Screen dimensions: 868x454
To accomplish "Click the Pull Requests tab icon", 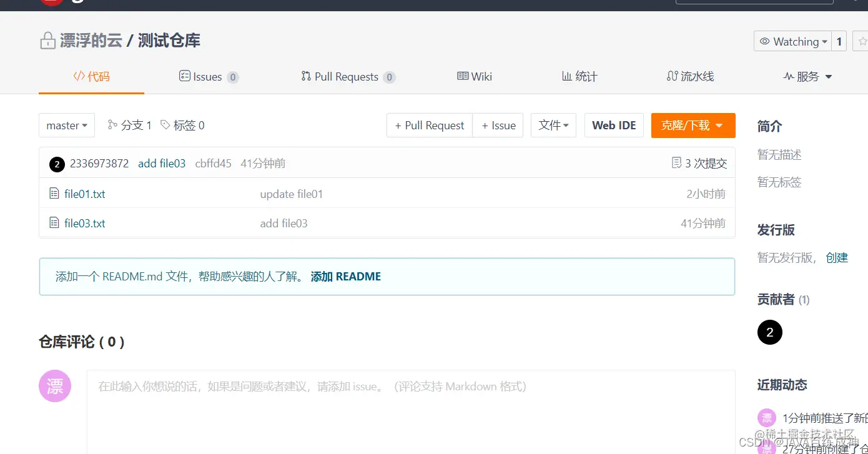I will point(306,76).
